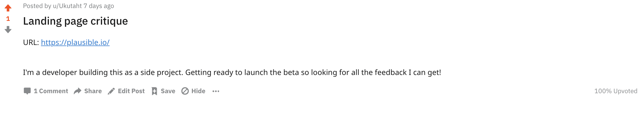Click the "Share" text label
The width and height of the screenshot is (644, 113).
[x=93, y=91]
